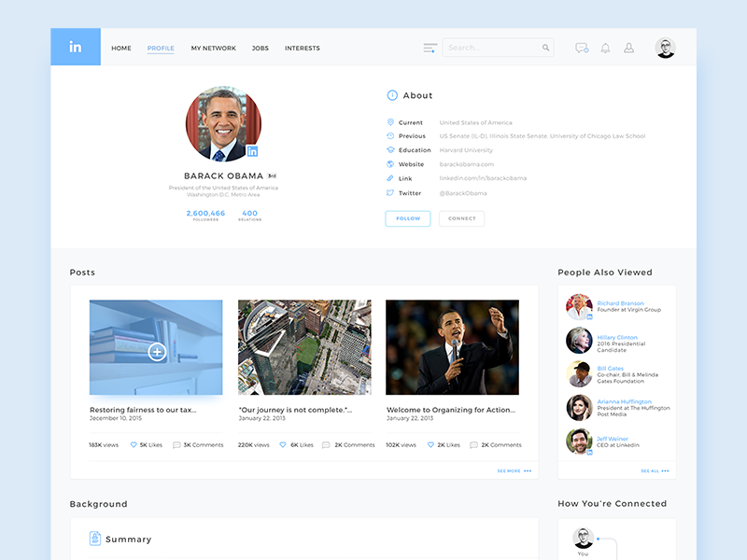
Task: Open the INTERESTS section in navigation
Action: pyautogui.click(x=303, y=48)
